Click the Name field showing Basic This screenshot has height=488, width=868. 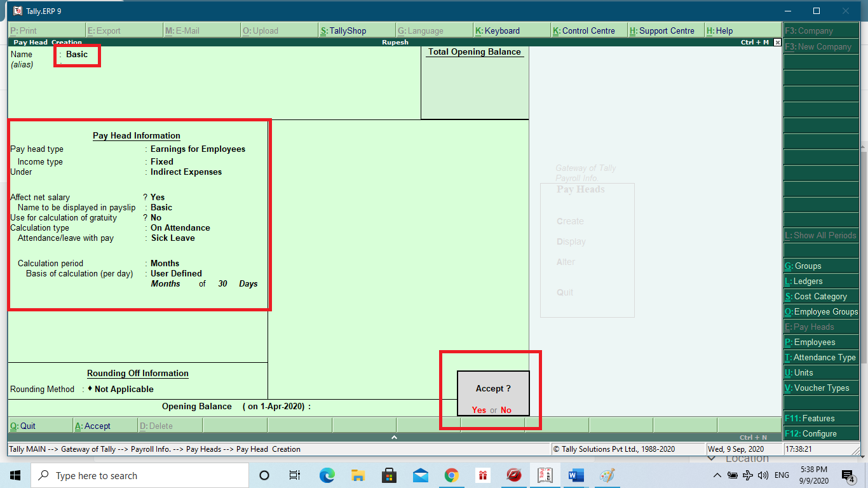click(76, 55)
